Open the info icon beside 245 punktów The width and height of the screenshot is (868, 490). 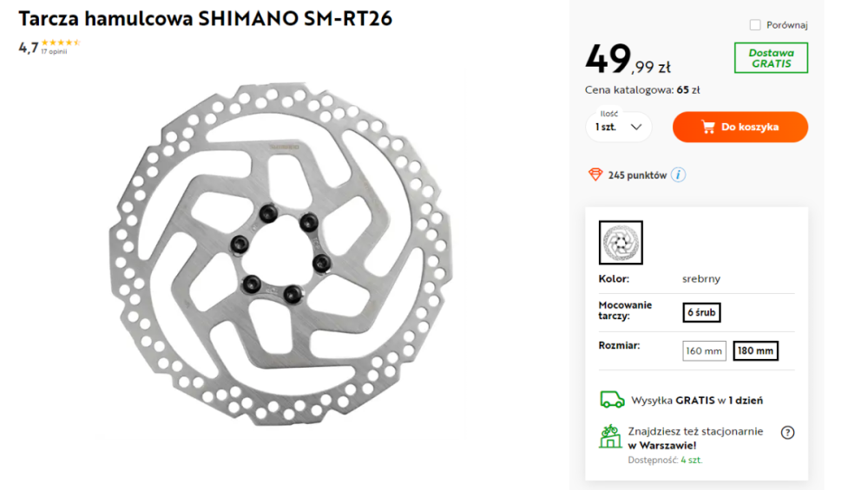click(679, 175)
